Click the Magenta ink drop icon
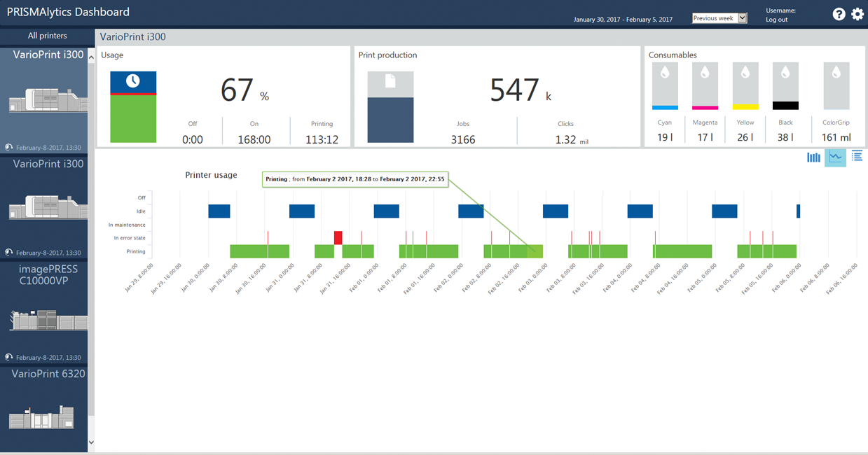Image resolution: width=868 pixels, height=455 pixels. point(705,72)
